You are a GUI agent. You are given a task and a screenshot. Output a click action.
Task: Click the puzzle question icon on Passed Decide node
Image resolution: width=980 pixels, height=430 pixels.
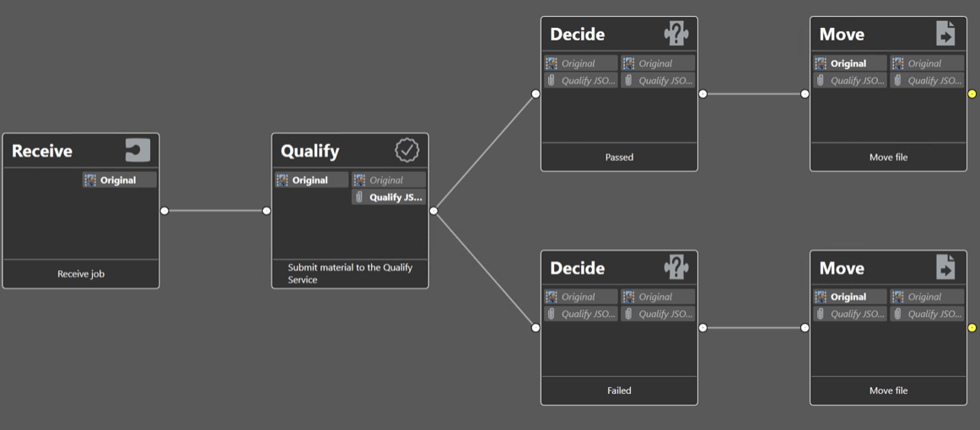[676, 34]
